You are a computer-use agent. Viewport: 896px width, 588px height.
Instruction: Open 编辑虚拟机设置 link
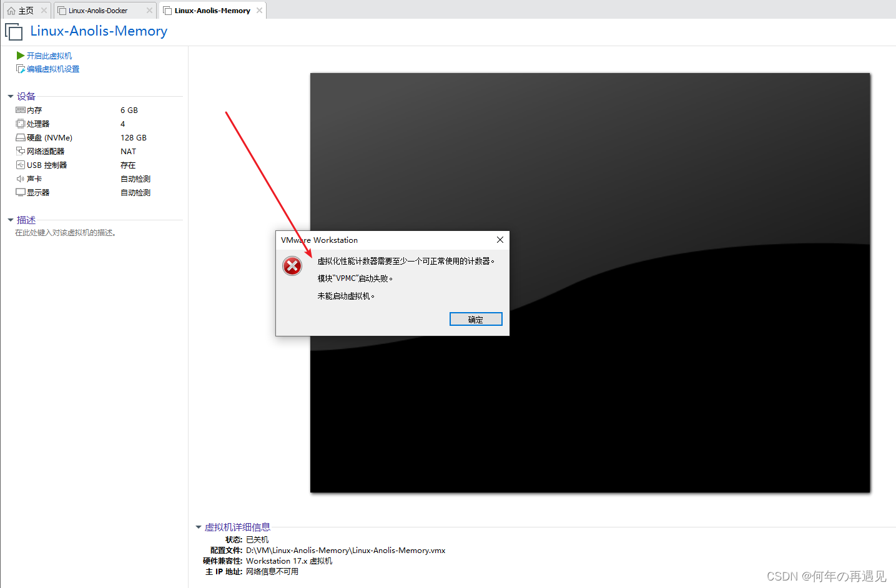pos(53,69)
